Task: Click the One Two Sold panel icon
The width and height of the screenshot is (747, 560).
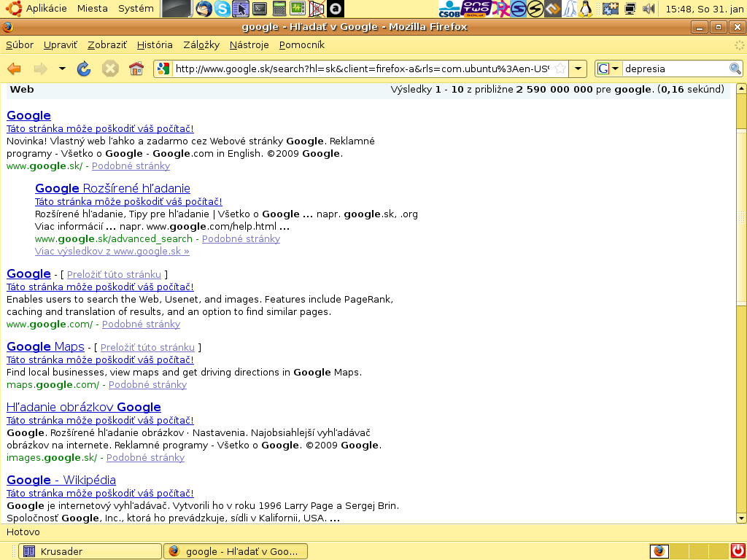Action: click(477, 9)
